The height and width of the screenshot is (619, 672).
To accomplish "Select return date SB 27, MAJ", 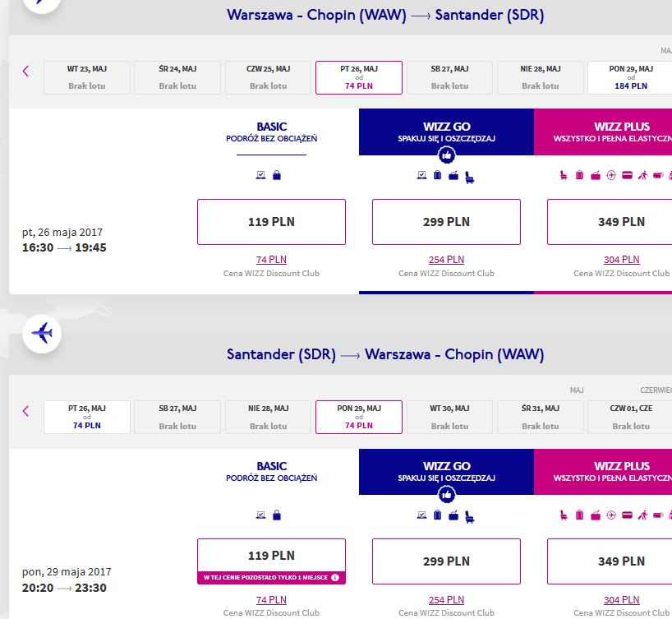I will [177, 417].
